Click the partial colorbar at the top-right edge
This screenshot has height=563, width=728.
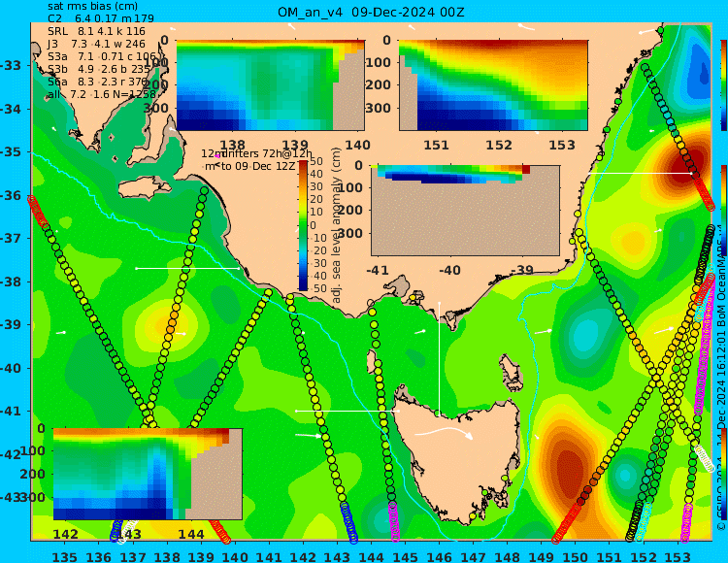point(724,85)
